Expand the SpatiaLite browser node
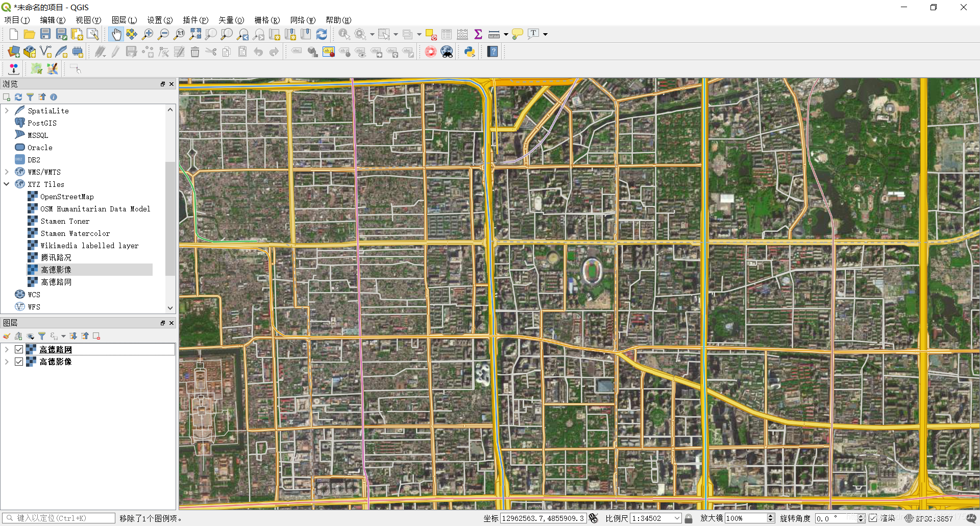The image size is (980, 526). [7, 110]
